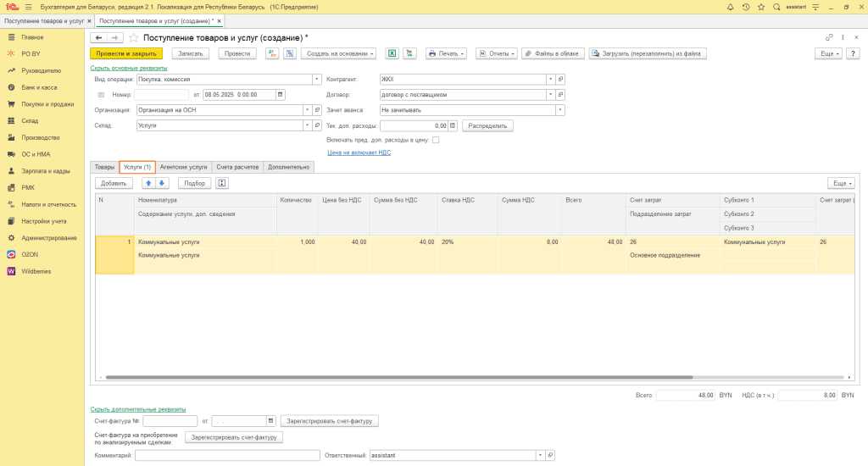Expand Ответственный dropdown arrow

click(x=540, y=456)
